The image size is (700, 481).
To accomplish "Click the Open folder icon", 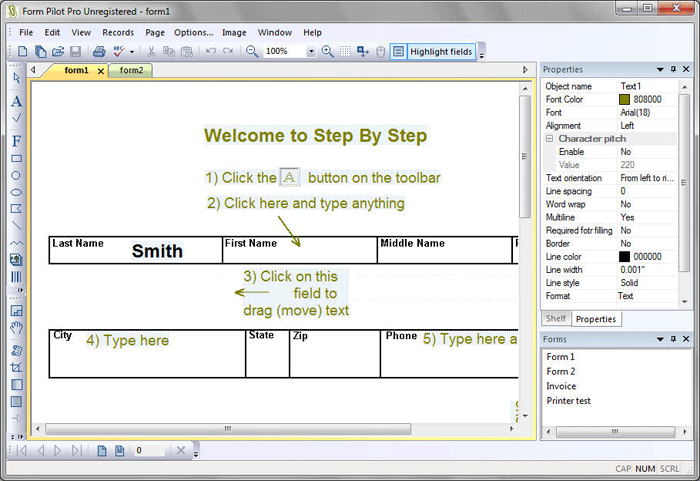I will 57,51.
